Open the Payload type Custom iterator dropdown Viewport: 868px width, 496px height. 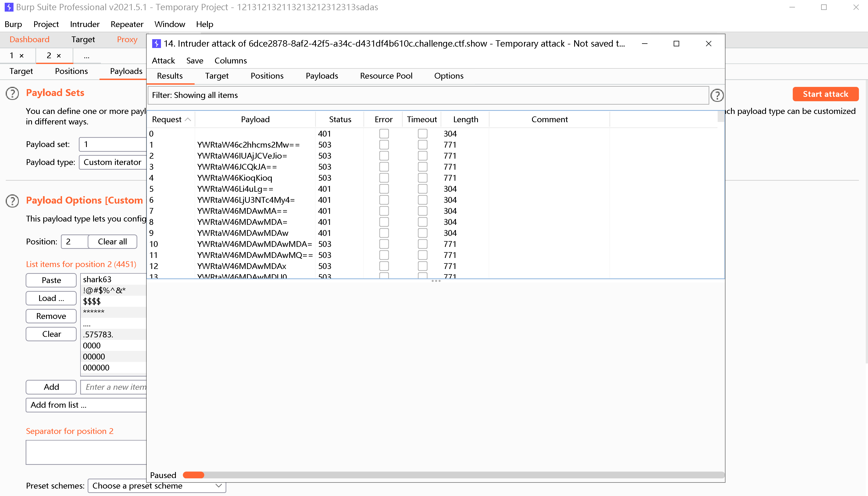click(112, 162)
